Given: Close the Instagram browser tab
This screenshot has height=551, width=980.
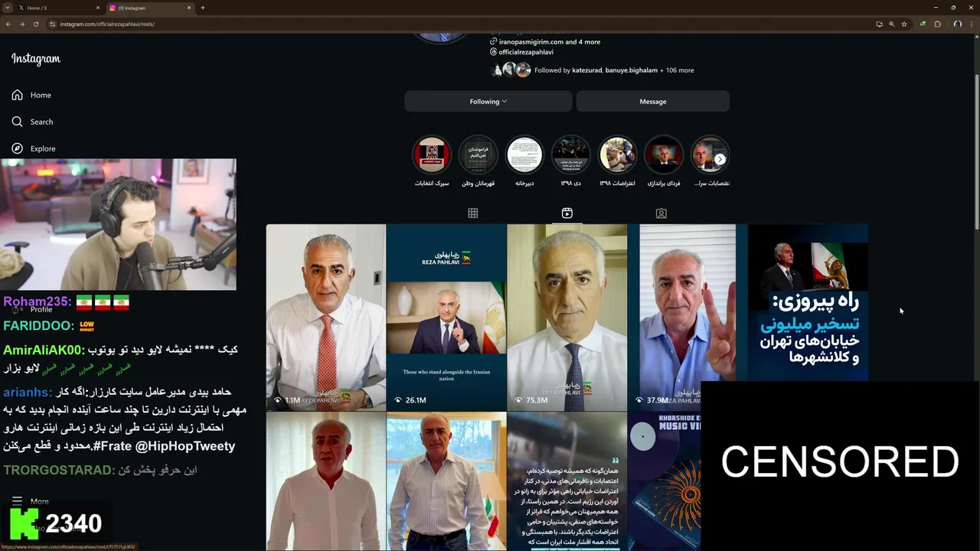Looking at the screenshot, I should (x=188, y=8).
